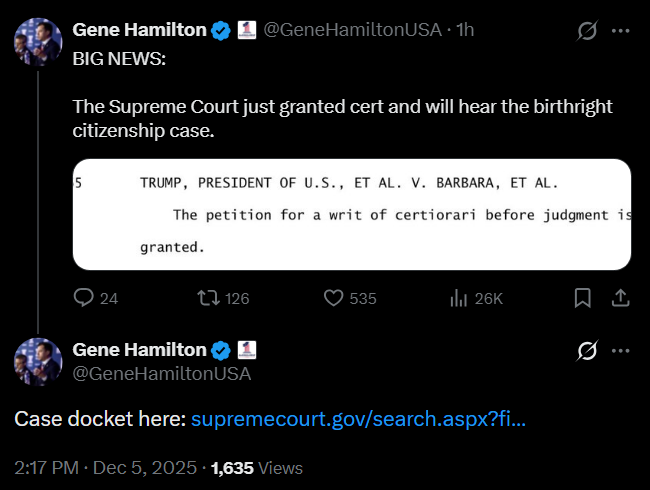Click the verified badge on first tweet
650x490 pixels.
point(221,30)
